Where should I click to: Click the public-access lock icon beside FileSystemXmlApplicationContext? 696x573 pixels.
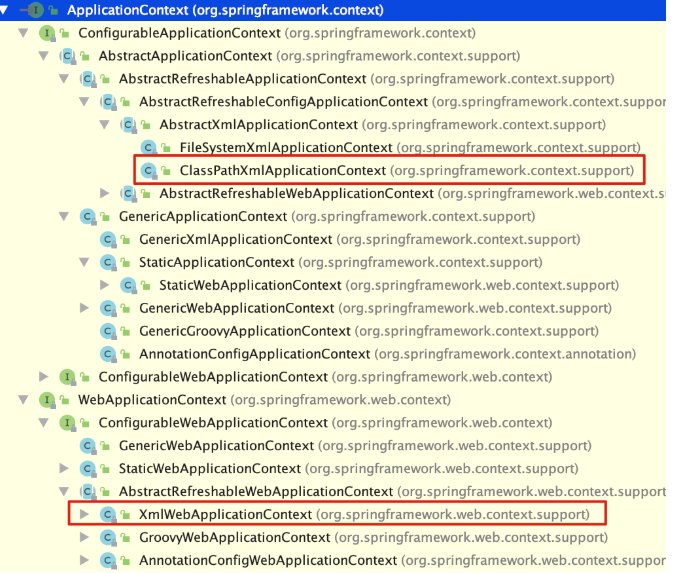(x=166, y=147)
